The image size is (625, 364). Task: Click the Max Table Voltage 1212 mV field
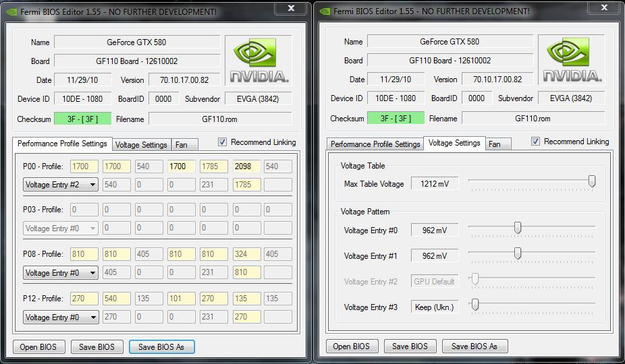435,183
